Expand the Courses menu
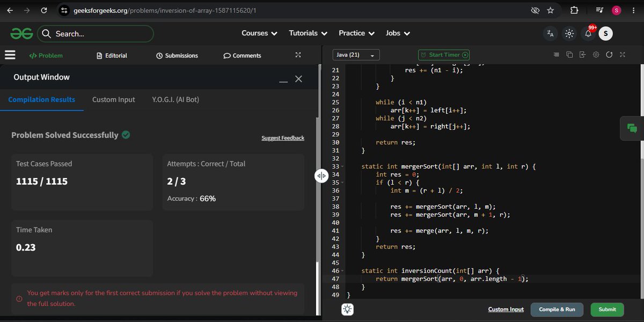Viewport: 644px width, 322px height. [259, 33]
